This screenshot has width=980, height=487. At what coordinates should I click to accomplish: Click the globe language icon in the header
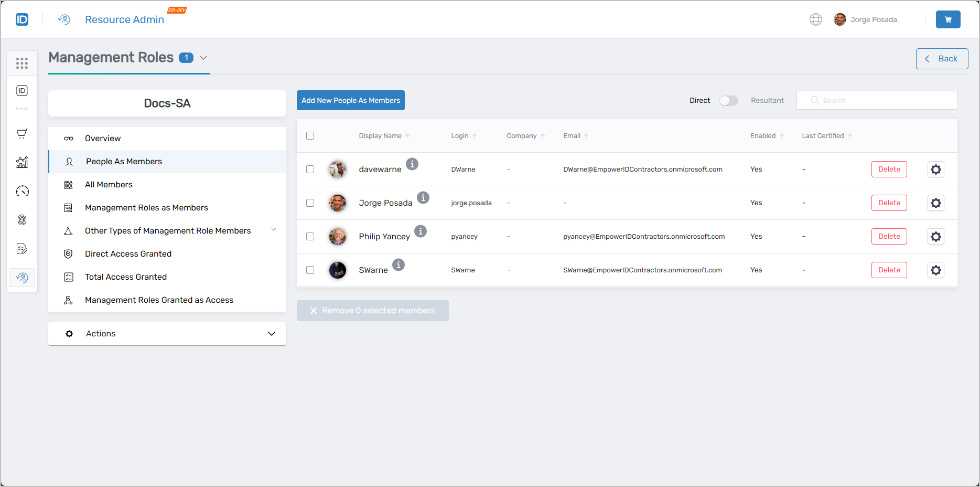tap(816, 19)
